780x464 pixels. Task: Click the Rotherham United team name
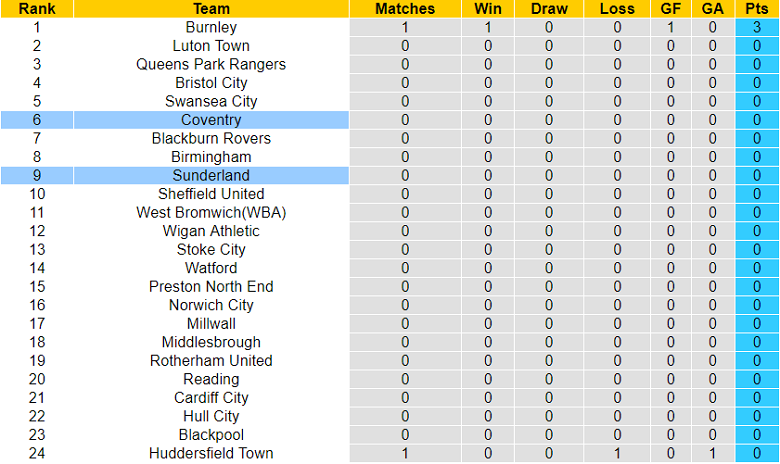211,360
